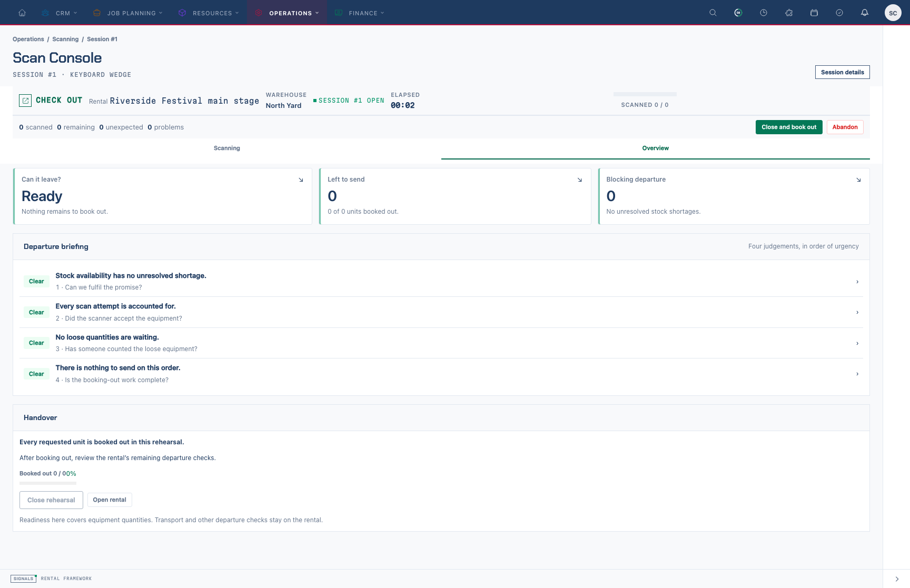Click the 'Riverside Festival main stage' rental name
The width and height of the screenshot is (910, 588).
click(x=184, y=101)
